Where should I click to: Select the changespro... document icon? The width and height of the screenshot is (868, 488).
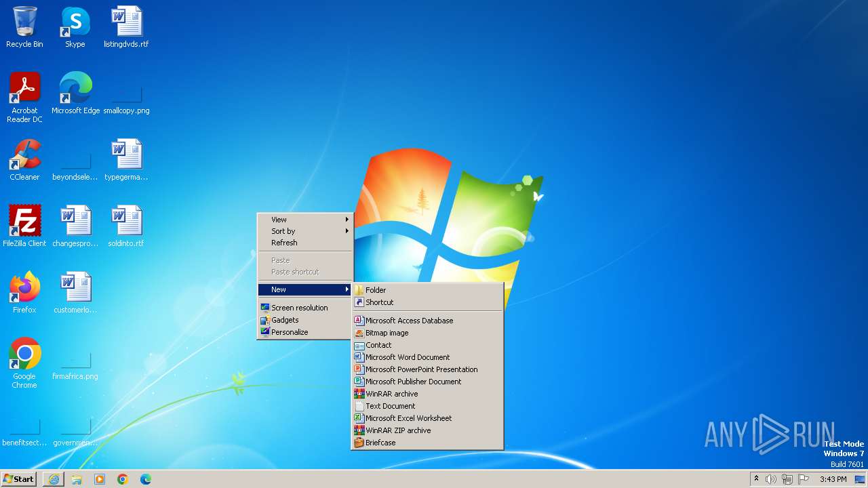pyautogui.click(x=75, y=226)
